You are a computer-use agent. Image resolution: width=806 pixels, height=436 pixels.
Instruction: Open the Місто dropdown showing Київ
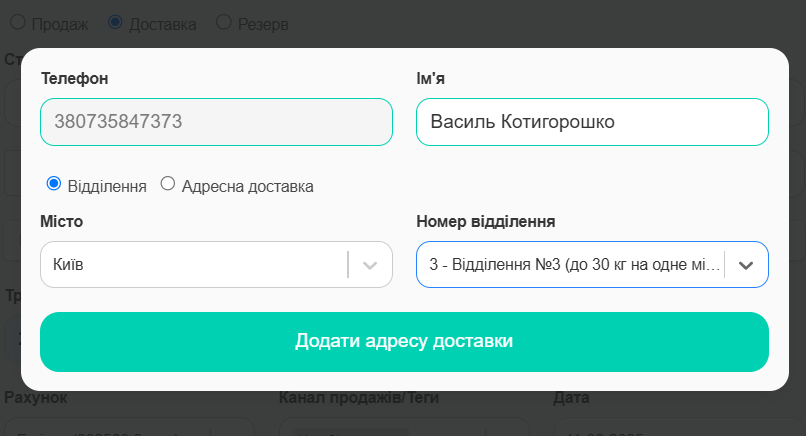click(x=216, y=264)
